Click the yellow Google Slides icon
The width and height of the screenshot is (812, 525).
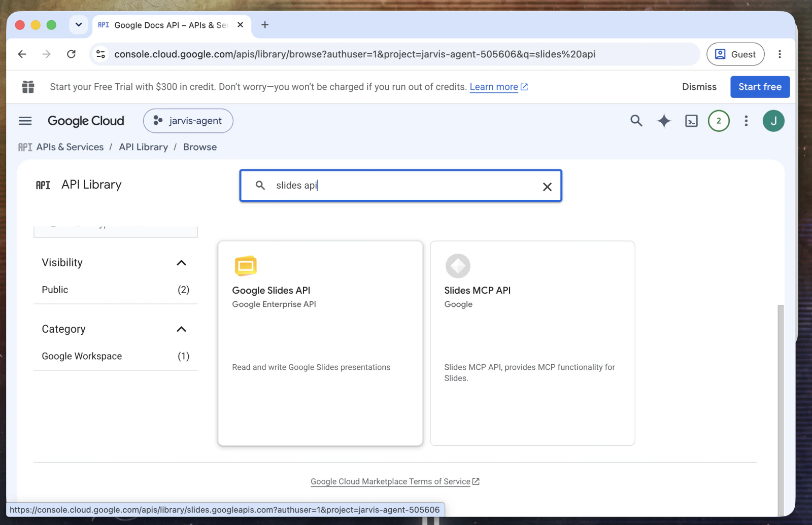(x=246, y=266)
